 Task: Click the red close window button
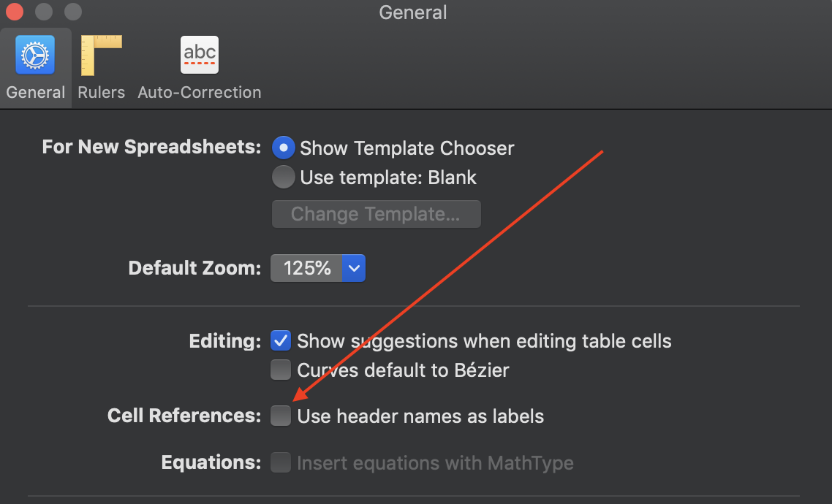point(14,12)
